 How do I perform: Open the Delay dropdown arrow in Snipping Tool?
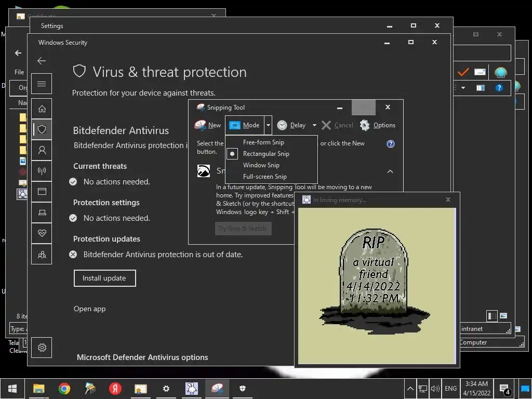[x=314, y=125]
